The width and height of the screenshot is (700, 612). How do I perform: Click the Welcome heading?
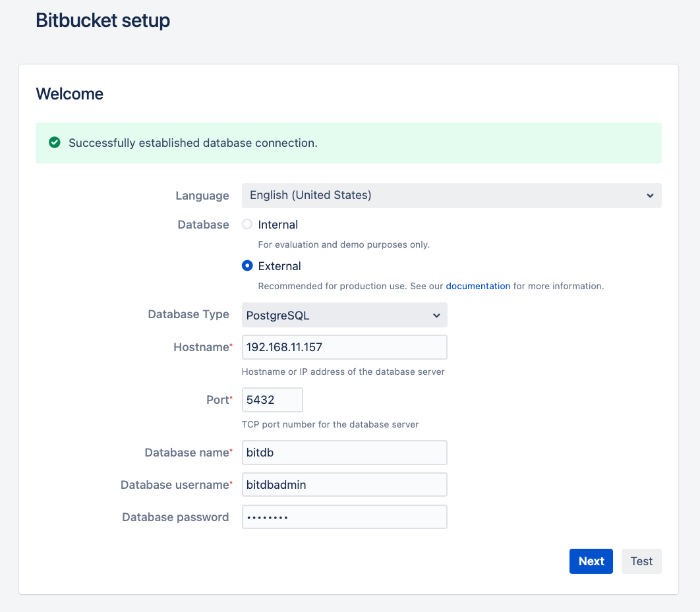(70, 94)
